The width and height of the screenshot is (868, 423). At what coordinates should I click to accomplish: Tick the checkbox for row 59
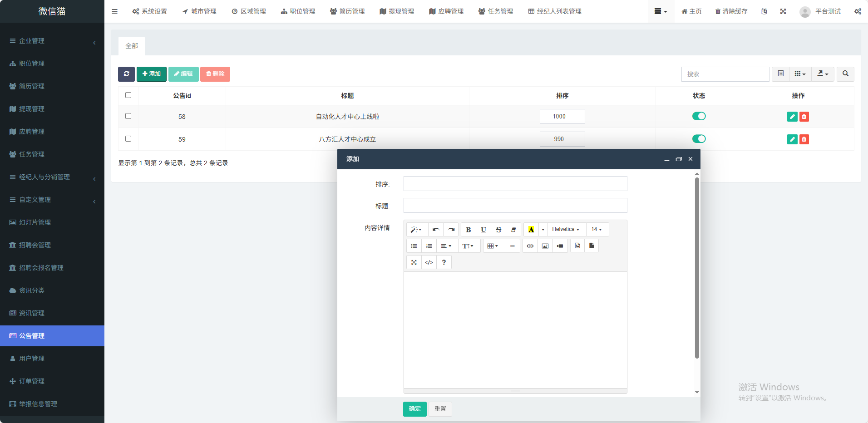128,139
